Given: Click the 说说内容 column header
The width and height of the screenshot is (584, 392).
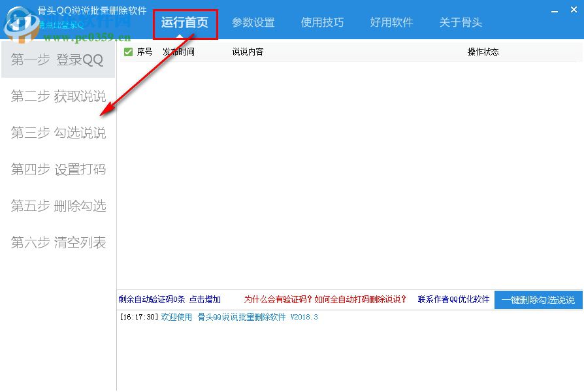Looking at the screenshot, I should coord(248,52).
